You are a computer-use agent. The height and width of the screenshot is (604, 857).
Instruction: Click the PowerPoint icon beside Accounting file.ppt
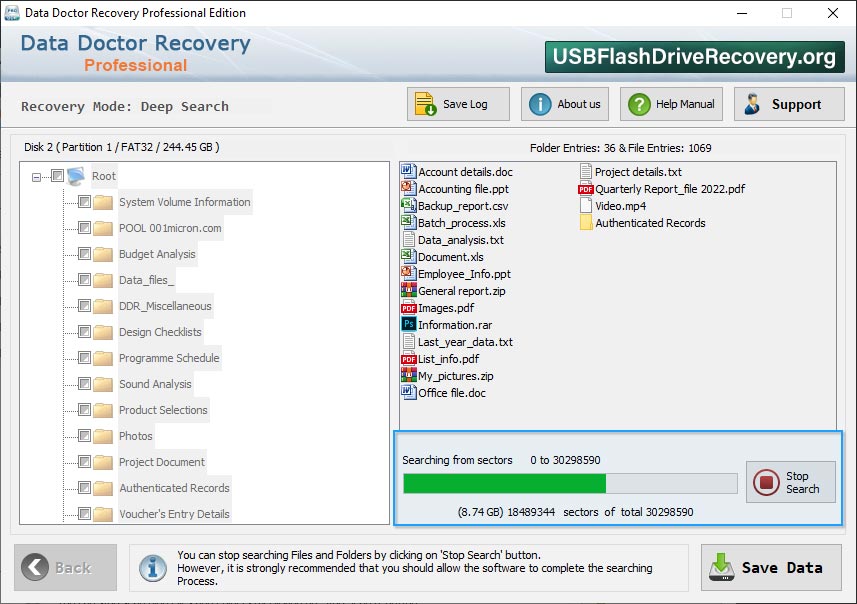click(408, 189)
